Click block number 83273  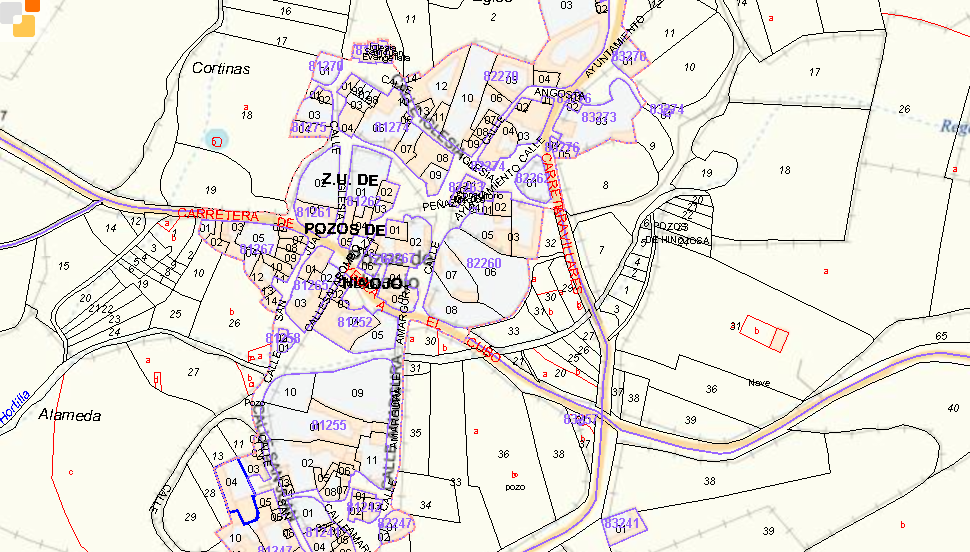coord(598,117)
